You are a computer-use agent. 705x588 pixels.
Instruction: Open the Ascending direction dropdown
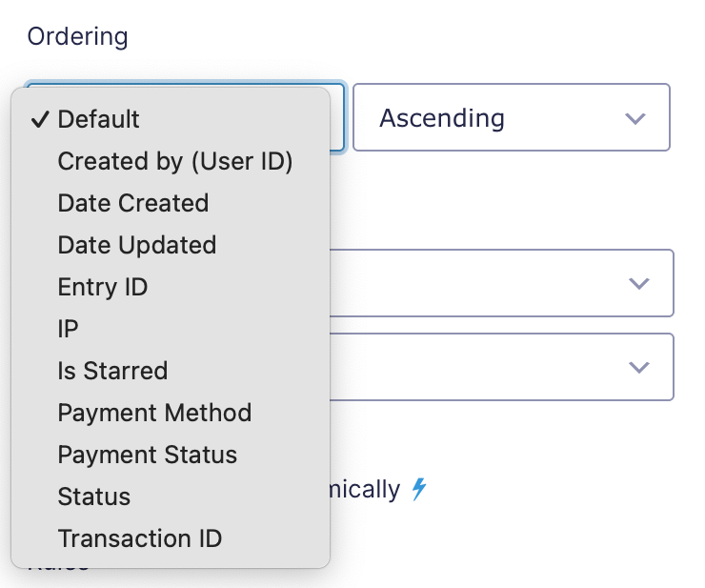512,117
